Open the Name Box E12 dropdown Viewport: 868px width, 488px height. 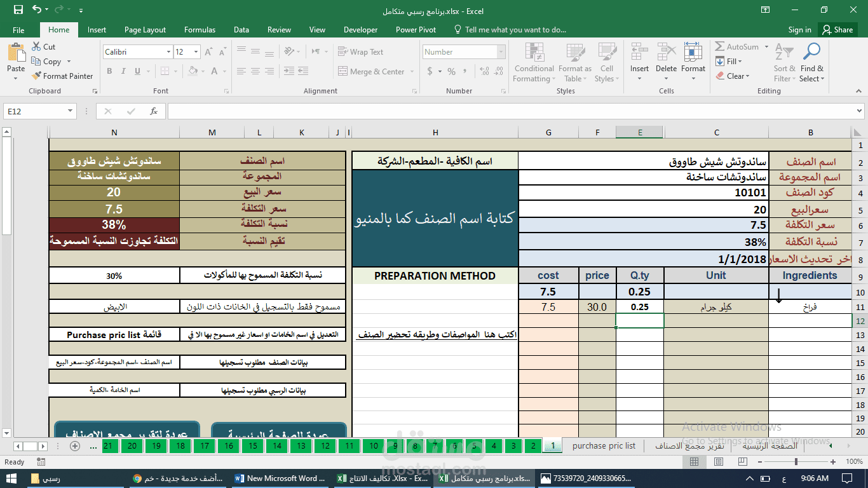pyautogui.click(x=71, y=111)
